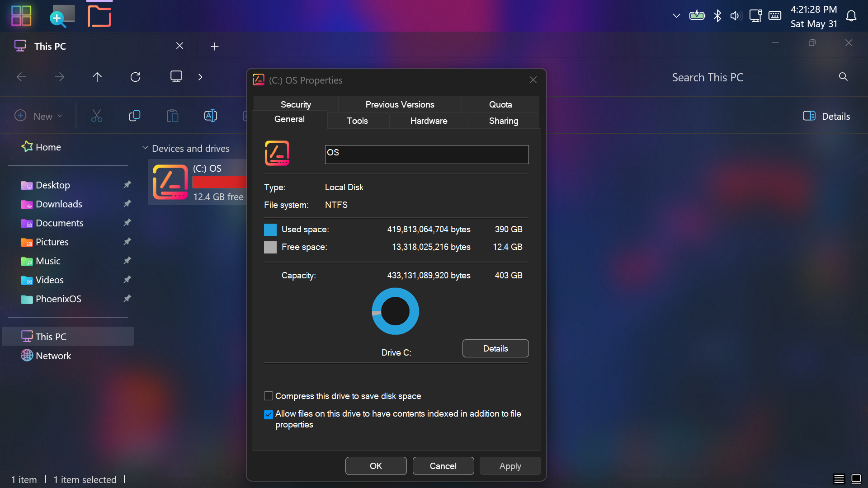Click the Apply button
The height and width of the screenshot is (488, 868).
coord(510,466)
